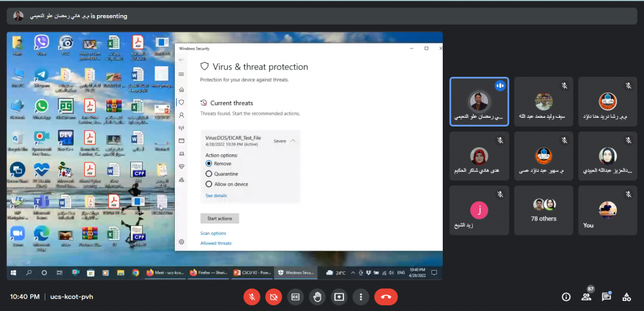Click the Start actions button
644x311 pixels.
(x=219, y=218)
